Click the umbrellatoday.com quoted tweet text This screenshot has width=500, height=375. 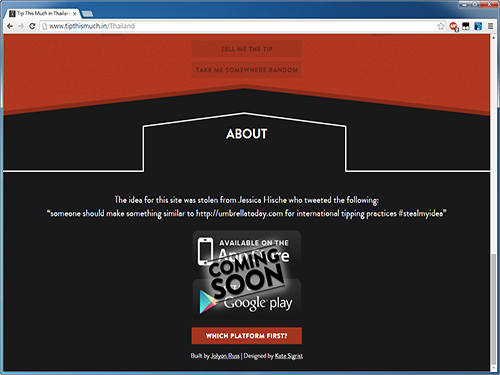coord(247,213)
